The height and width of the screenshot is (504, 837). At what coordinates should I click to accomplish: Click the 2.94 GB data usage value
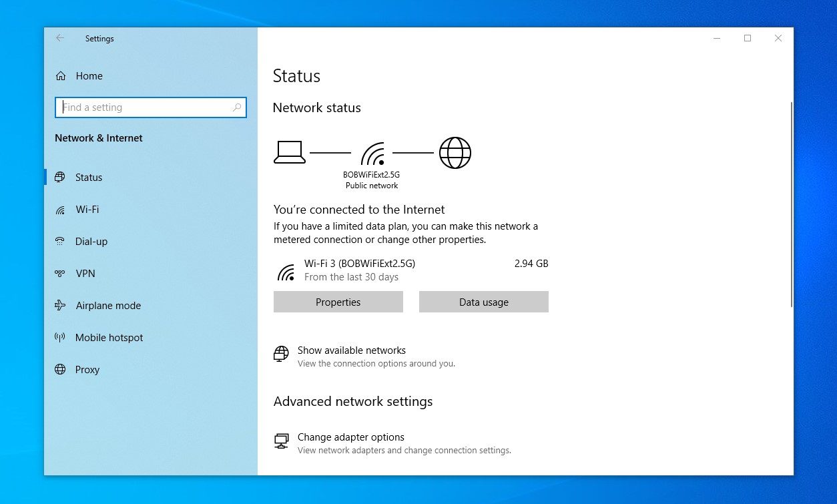tap(531, 264)
